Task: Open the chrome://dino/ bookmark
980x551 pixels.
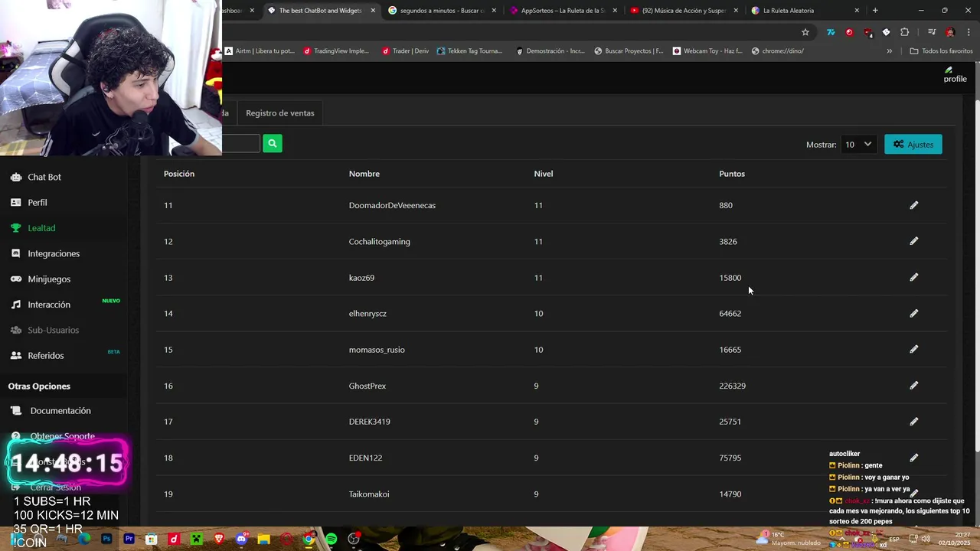Action: [778, 51]
